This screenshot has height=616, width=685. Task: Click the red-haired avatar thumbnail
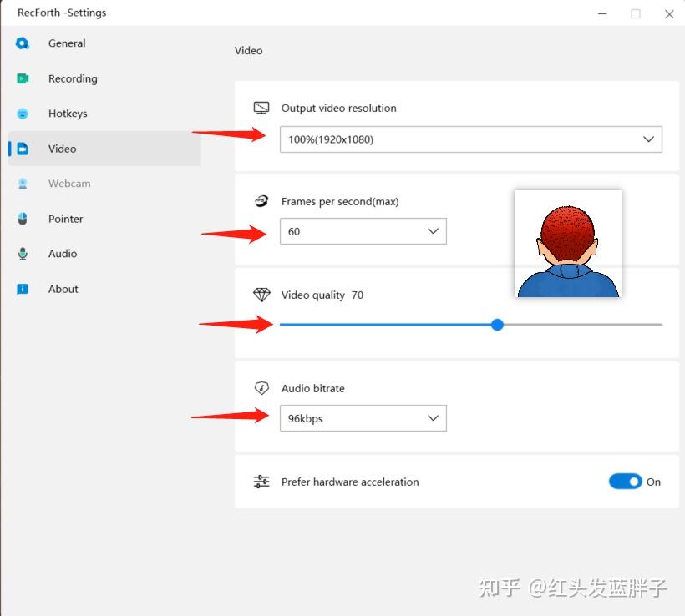click(568, 244)
